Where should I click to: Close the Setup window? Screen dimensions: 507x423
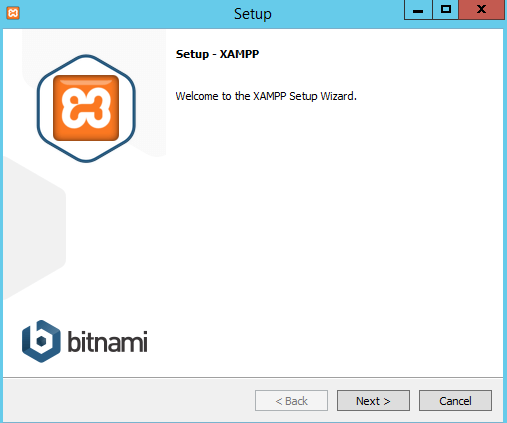pyautogui.click(x=481, y=10)
